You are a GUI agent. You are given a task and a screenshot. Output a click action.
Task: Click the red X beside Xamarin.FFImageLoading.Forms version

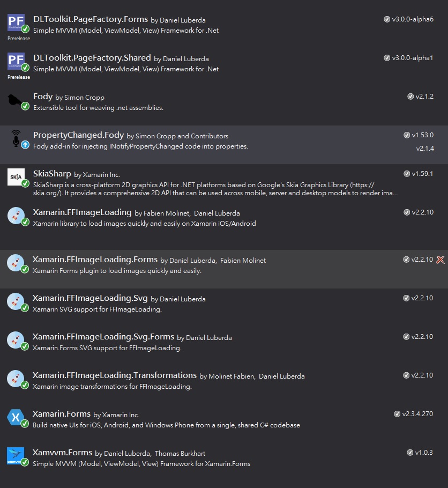tap(440, 260)
